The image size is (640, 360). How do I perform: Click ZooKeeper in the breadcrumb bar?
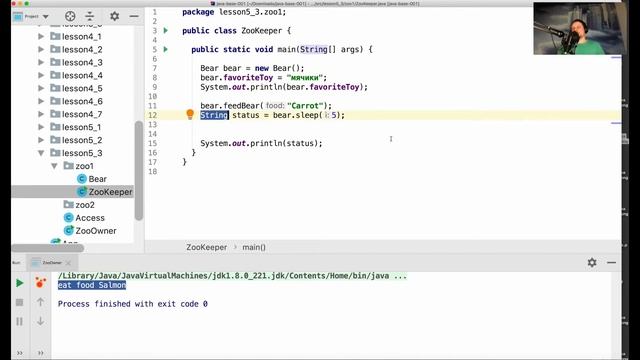point(207,247)
